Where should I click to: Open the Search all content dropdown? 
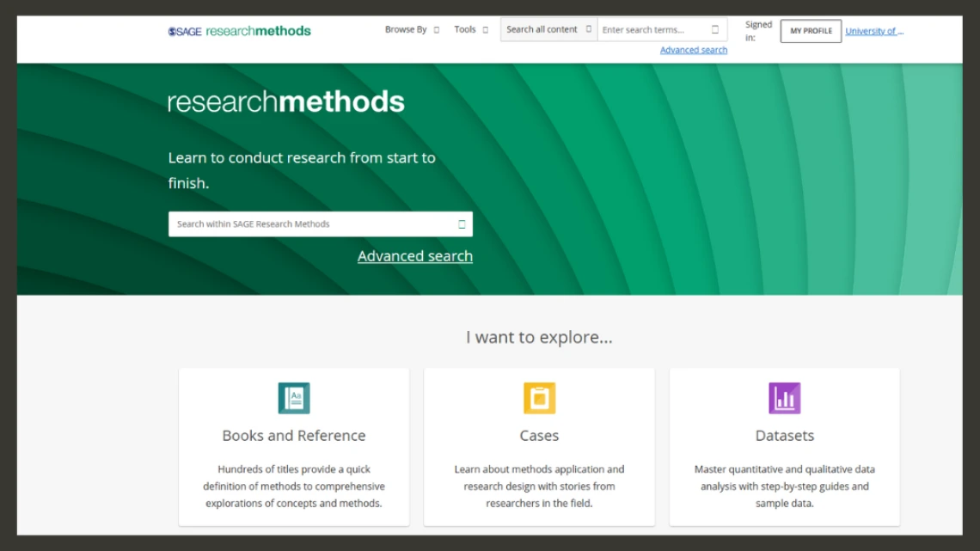tap(548, 29)
